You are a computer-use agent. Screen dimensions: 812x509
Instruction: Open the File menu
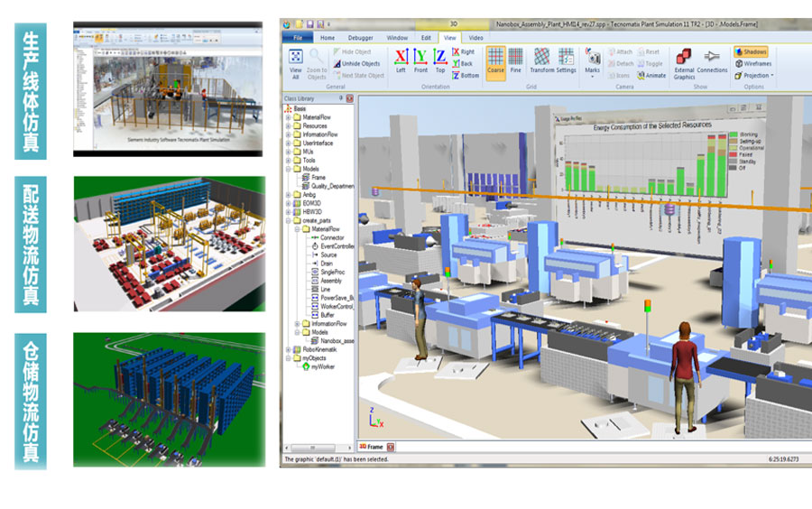(x=297, y=38)
